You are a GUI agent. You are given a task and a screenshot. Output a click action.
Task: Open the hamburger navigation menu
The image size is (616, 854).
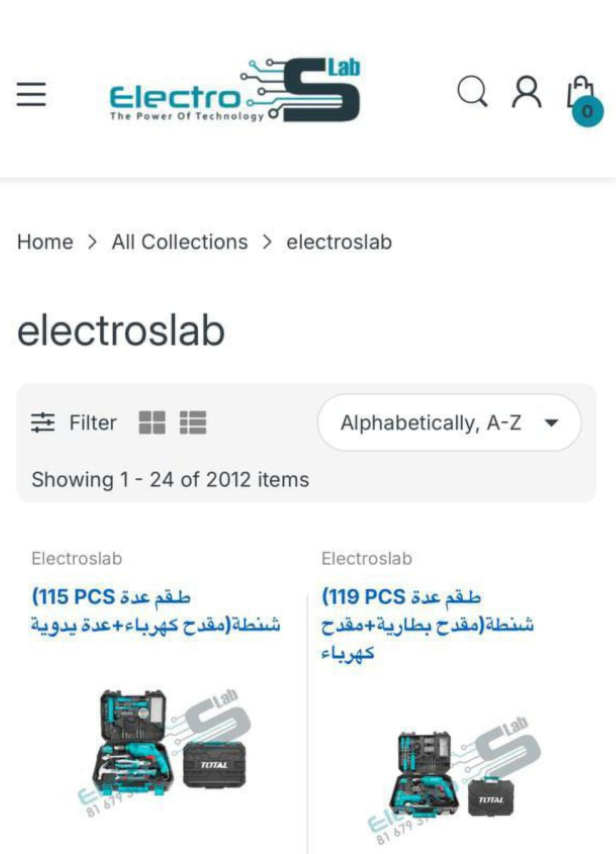click(31, 94)
